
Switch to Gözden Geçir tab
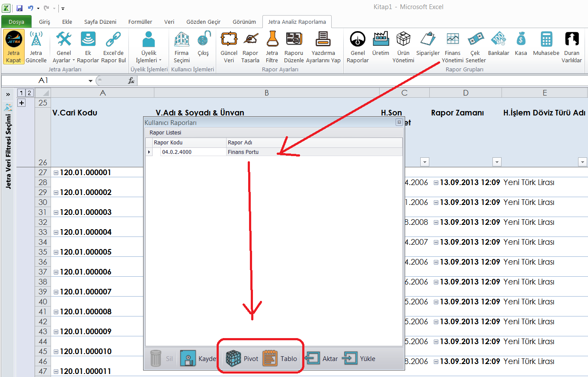tap(203, 22)
